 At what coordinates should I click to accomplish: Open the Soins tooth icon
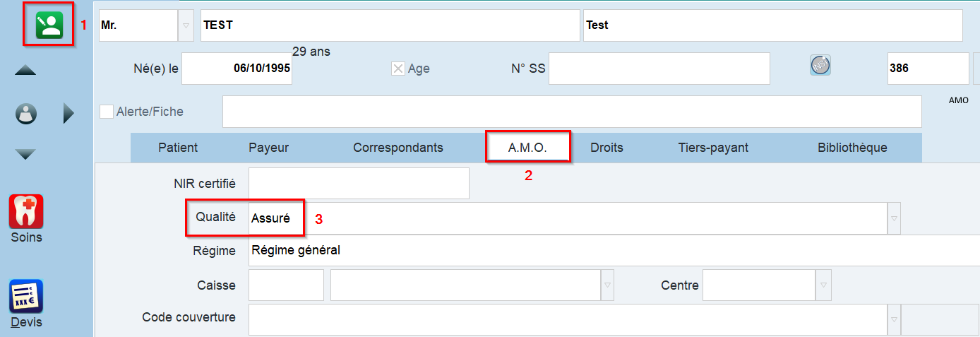pos(26,211)
